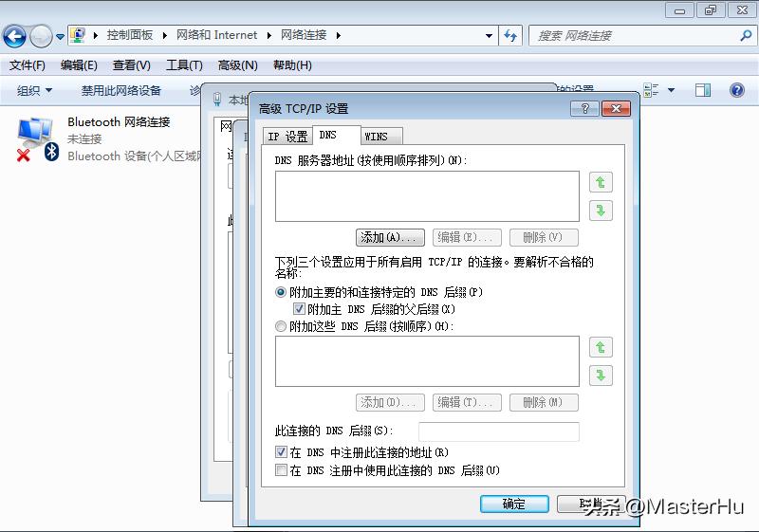The width and height of the screenshot is (759, 532).
Task: Click 添加(A) to add DNS server
Action: coord(390,237)
